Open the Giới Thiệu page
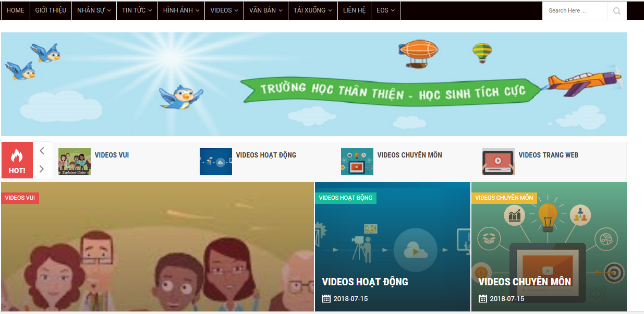 pos(51,10)
